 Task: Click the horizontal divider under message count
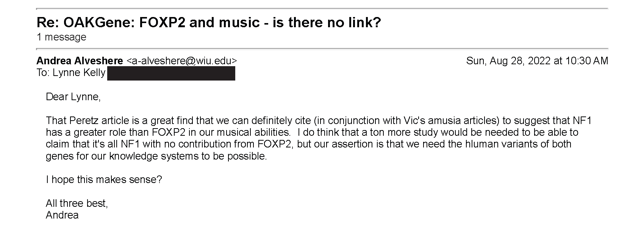point(322,49)
